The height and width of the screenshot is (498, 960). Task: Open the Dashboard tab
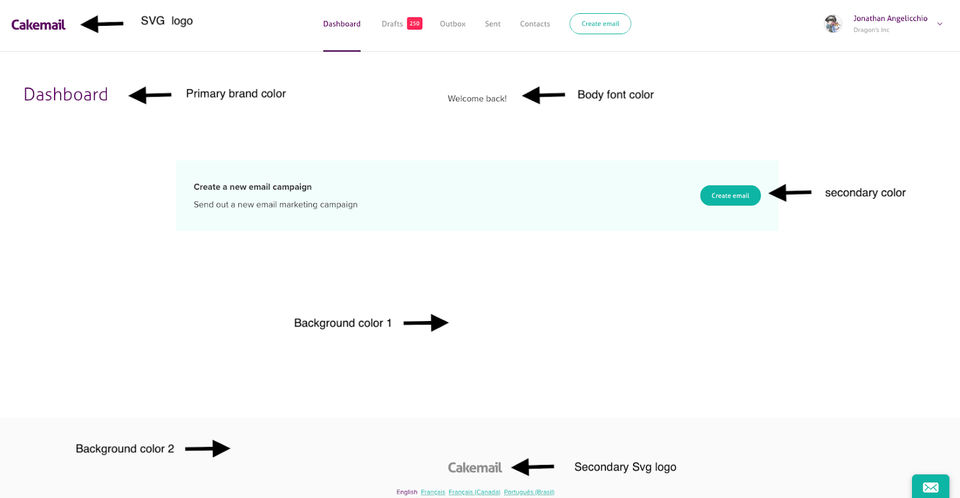(342, 24)
